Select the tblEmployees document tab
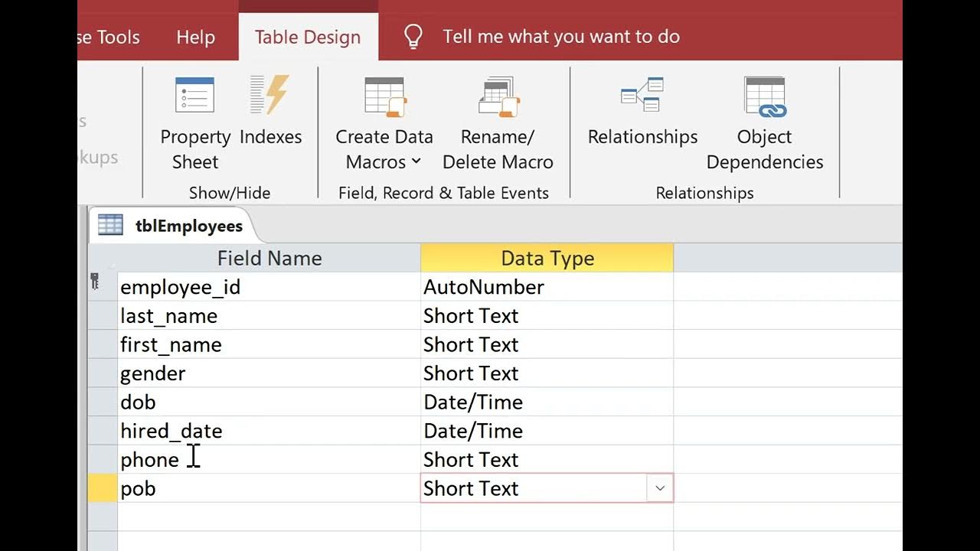Screen dimensions: 980x551 [188, 226]
